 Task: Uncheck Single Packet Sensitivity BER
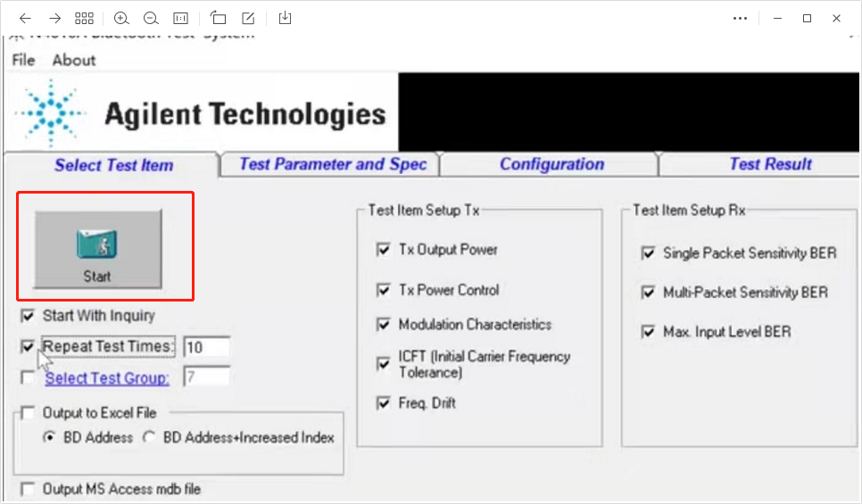pyautogui.click(x=648, y=252)
